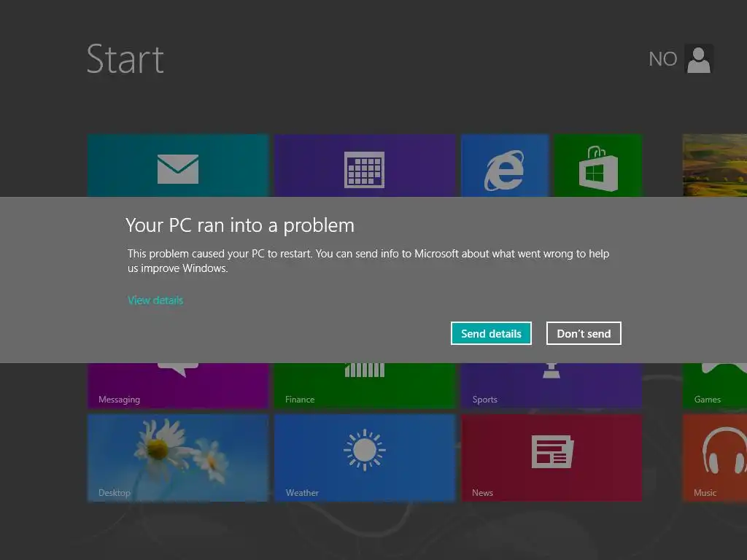
Task: Click the View details link
Action: click(155, 300)
